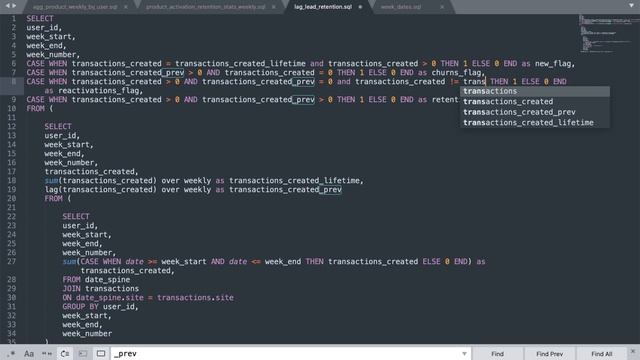Open the tab list dropdown at top right
The width and height of the screenshot is (640, 360).
point(631,5)
